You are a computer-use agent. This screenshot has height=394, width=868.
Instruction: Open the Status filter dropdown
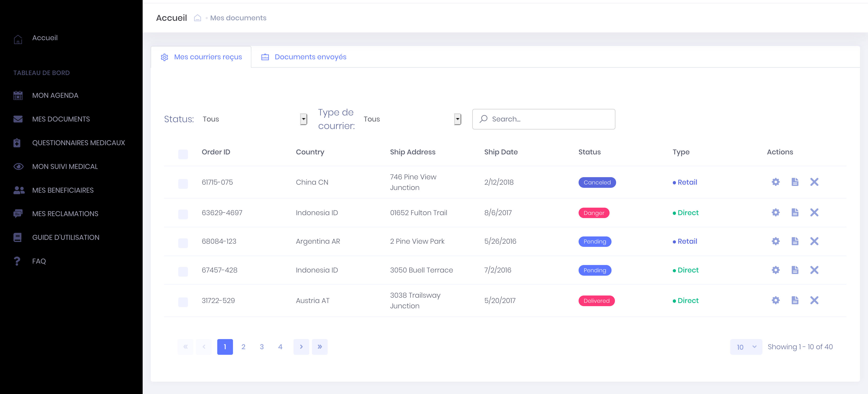pos(303,119)
